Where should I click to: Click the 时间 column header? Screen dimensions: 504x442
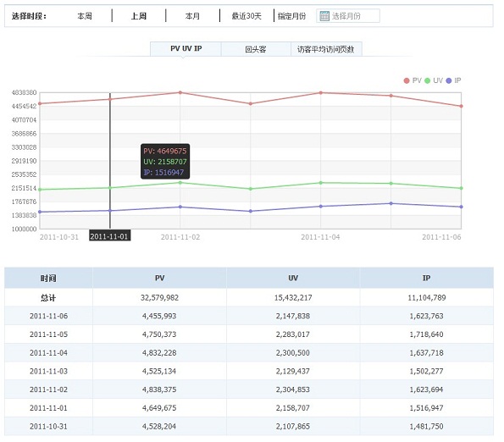48,279
